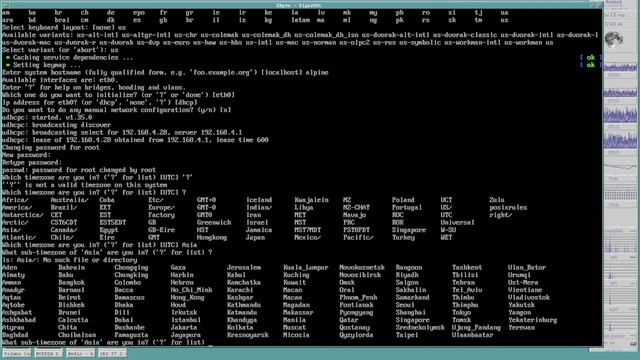Click the 'Caching service dependencies ...' line
This screenshot has height=360, width=640.
pyautogui.click(x=69, y=58)
